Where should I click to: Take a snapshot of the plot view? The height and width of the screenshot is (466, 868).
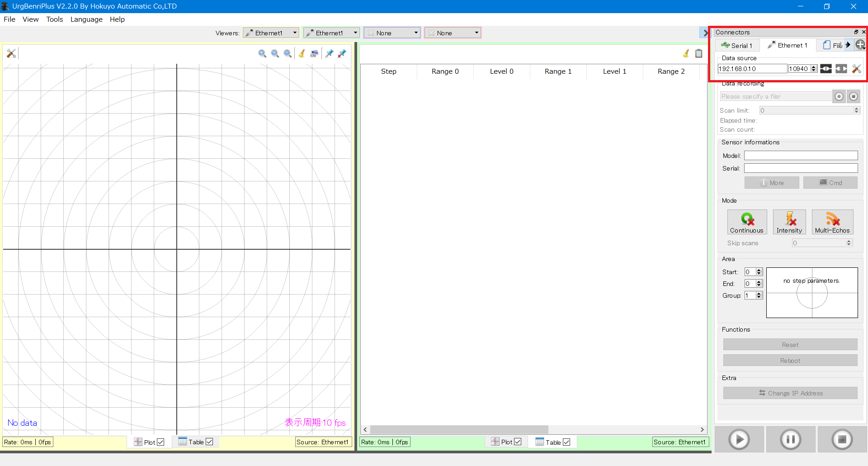[314, 53]
